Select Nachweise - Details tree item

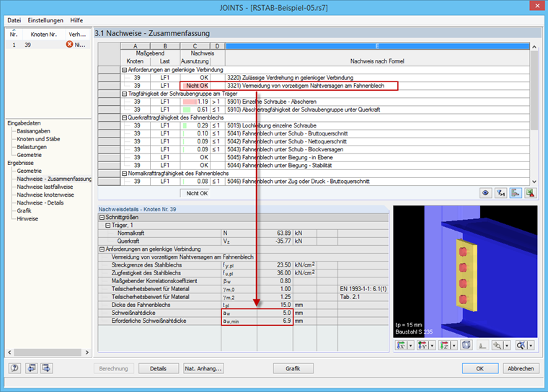point(40,203)
